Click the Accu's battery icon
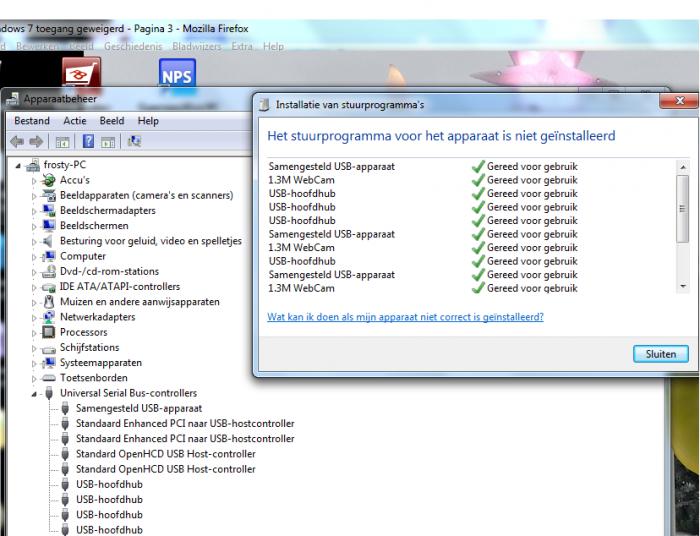The width and height of the screenshot is (700, 536). pos(48,180)
